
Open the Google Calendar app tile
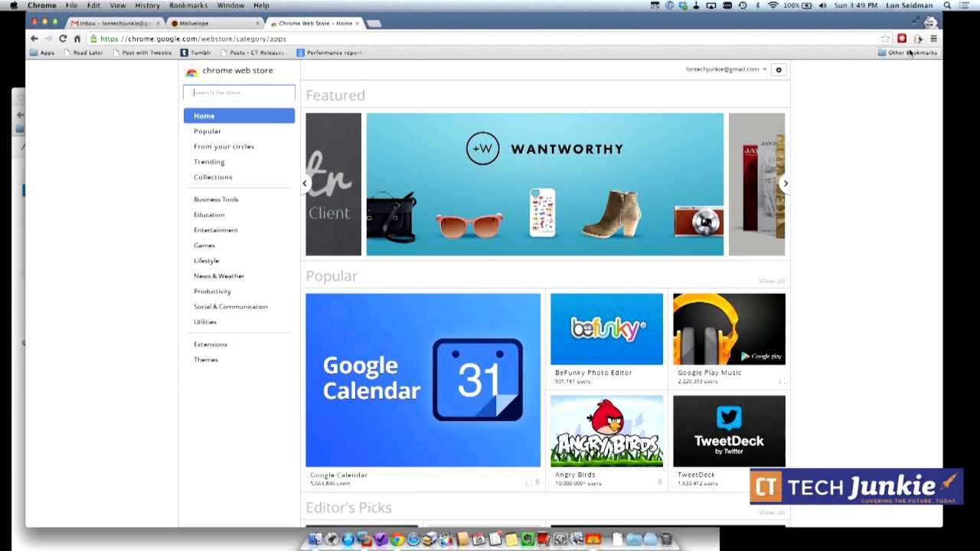pyautogui.click(x=423, y=390)
